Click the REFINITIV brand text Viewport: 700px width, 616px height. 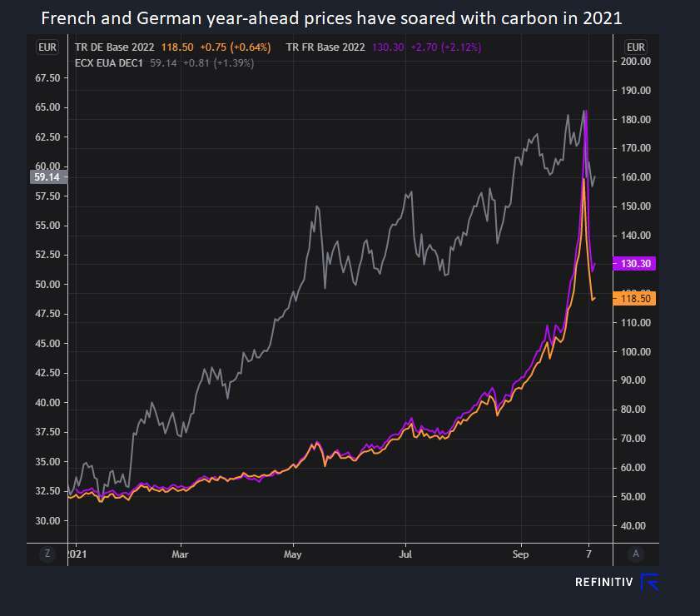pyautogui.click(x=604, y=583)
